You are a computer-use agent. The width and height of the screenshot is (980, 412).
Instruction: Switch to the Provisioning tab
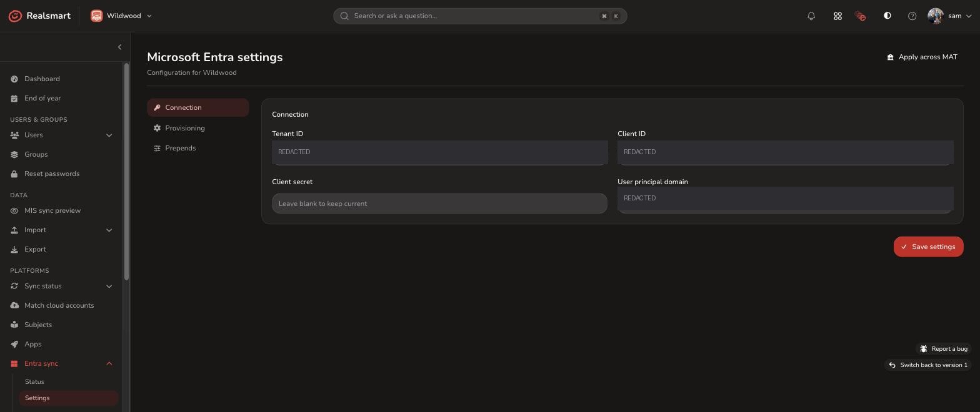[x=198, y=128]
